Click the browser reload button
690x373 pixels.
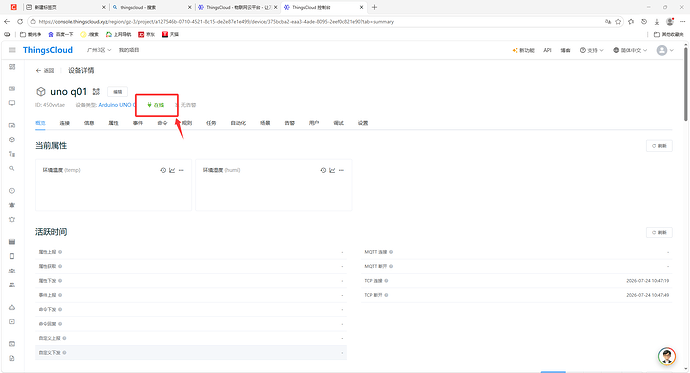pyautogui.click(x=20, y=22)
